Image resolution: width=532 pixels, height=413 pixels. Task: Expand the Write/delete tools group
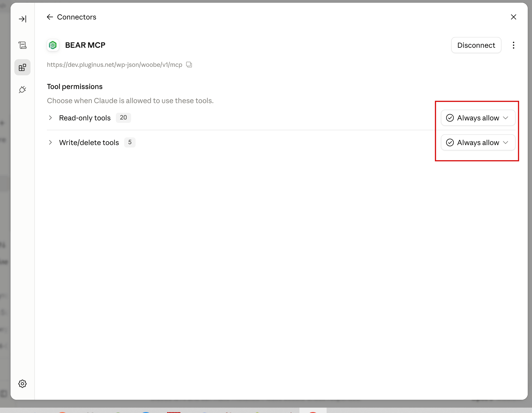(x=51, y=142)
